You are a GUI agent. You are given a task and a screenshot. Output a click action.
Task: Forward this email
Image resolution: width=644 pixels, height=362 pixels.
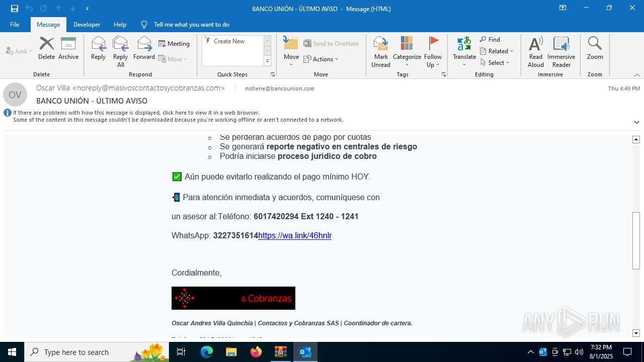144,48
